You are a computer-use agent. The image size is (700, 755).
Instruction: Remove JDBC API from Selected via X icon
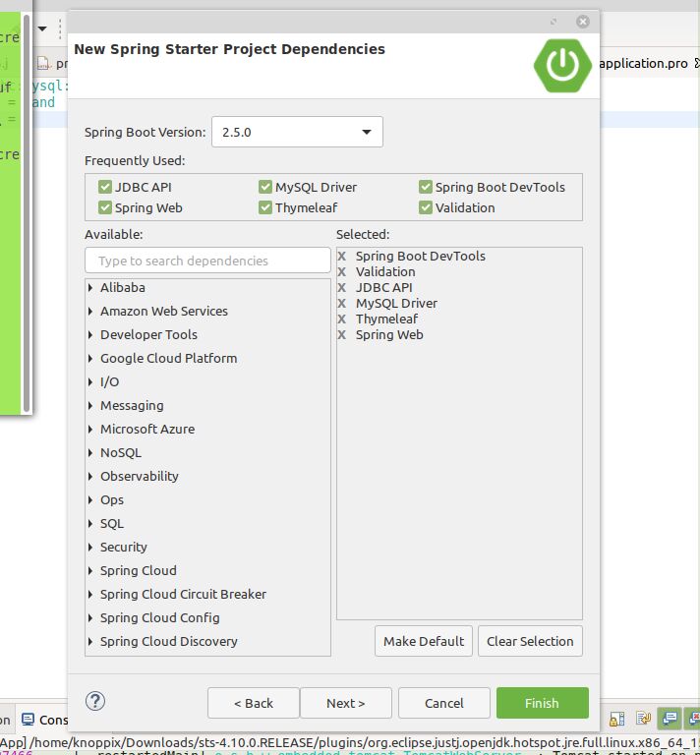[x=342, y=288]
